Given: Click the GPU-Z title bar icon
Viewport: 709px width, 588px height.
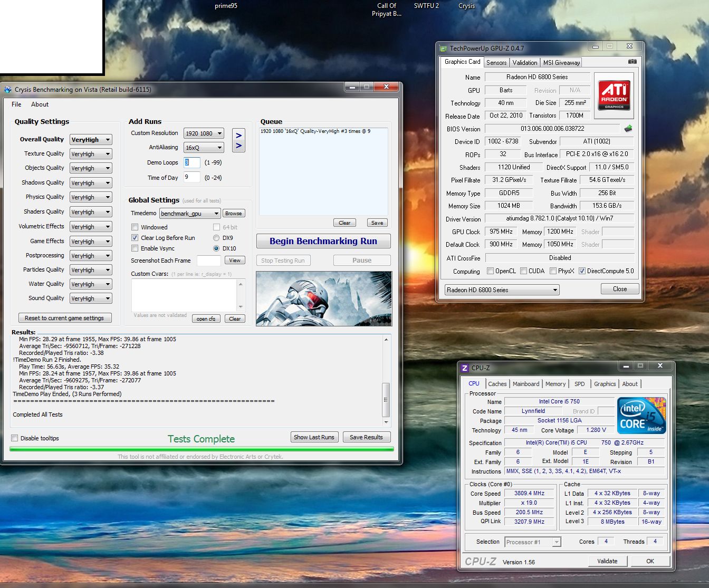Looking at the screenshot, I should [444, 48].
